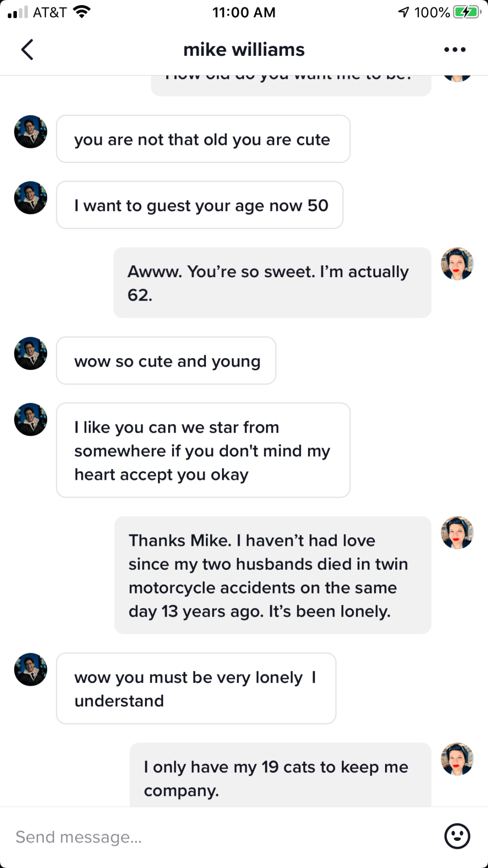This screenshot has width=488, height=868.
Task: Tap sender avatar beside "you are not that old"
Action: pyautogui.click(x=30, y=132)
